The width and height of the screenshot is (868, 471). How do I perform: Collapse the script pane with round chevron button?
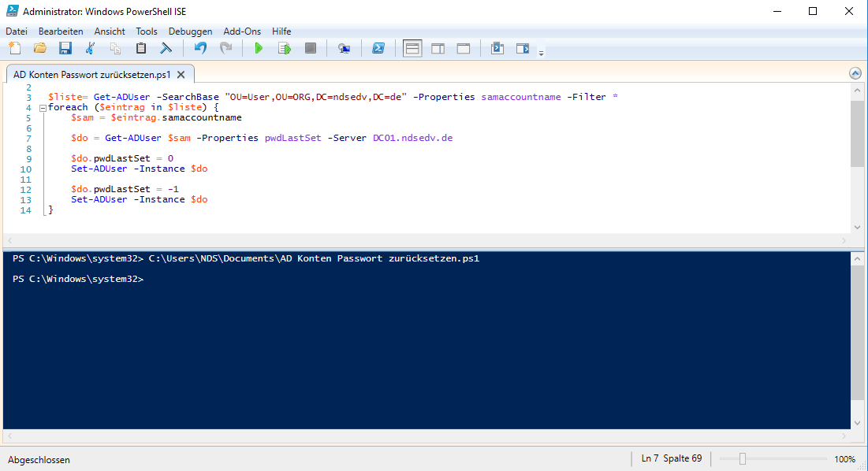[x=855, y=73]
